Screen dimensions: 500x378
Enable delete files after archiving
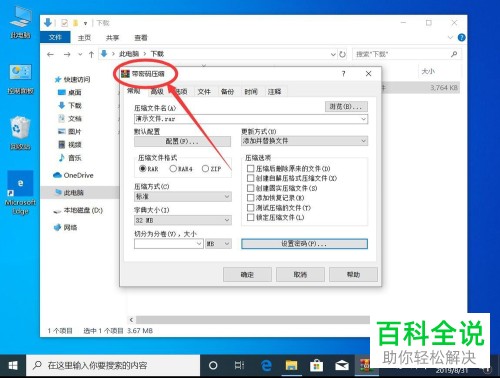click(x=250, y=168)
